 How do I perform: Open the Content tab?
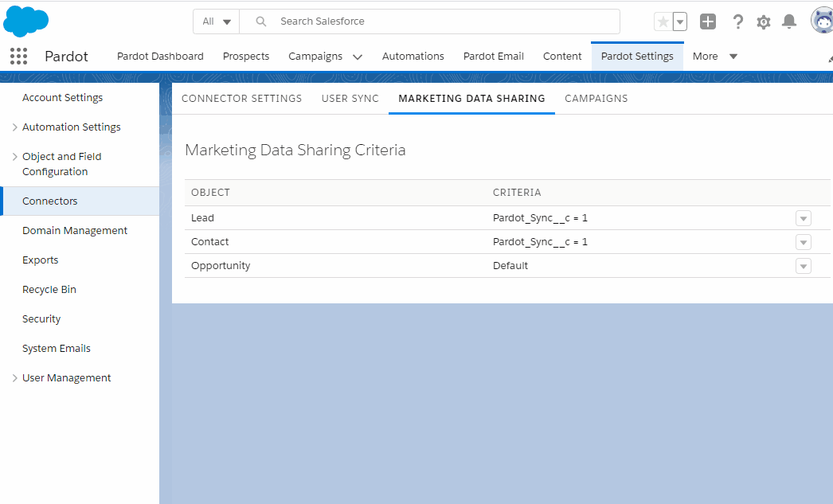tap(562, 57)
